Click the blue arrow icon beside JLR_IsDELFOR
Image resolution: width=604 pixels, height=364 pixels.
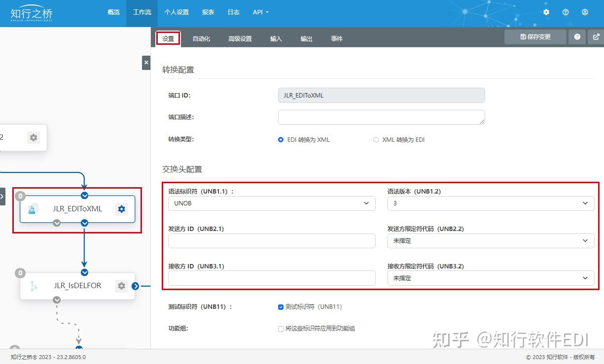coord(135,286)
